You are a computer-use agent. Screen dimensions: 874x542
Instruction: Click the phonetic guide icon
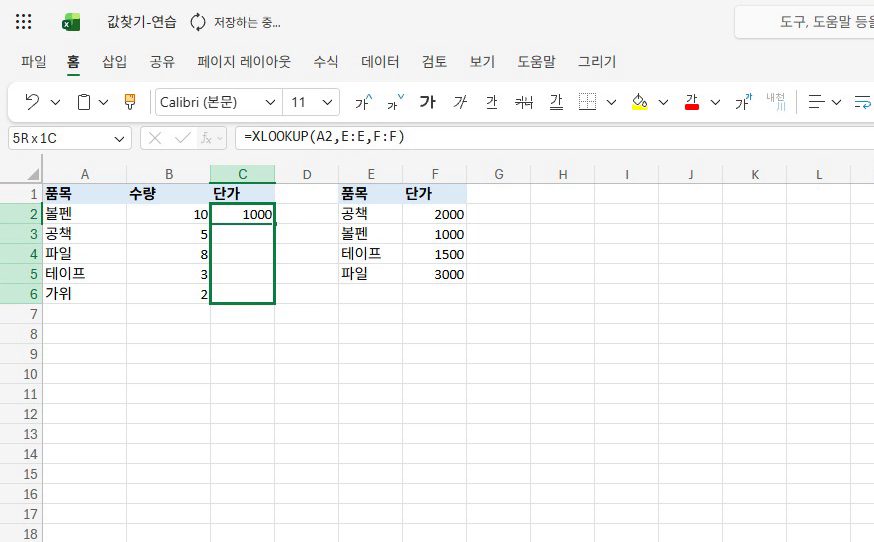click(743, 102)
